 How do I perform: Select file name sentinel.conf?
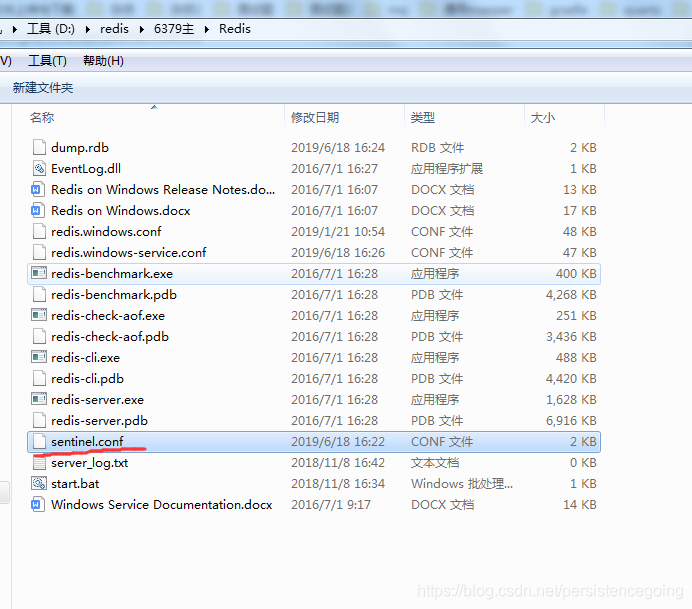[87, 441]
